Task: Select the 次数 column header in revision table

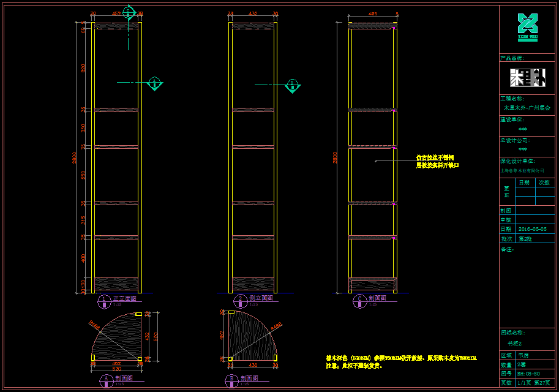Action: (544, 183)
